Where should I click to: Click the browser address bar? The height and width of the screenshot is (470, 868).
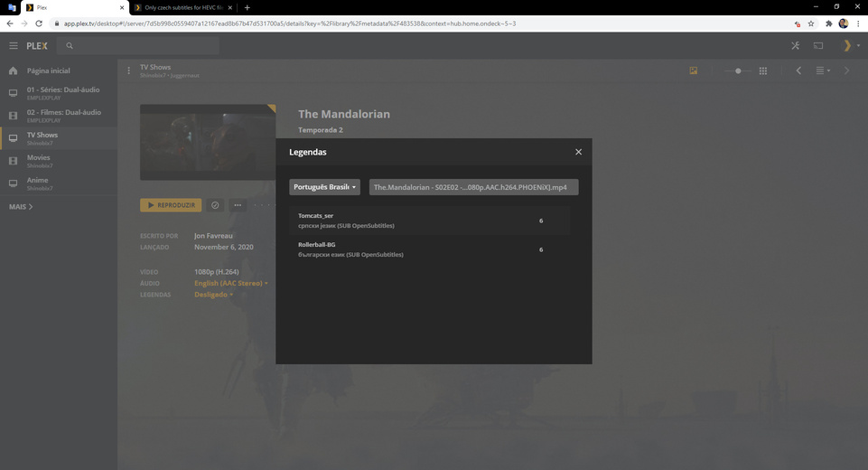pos(421,23)
